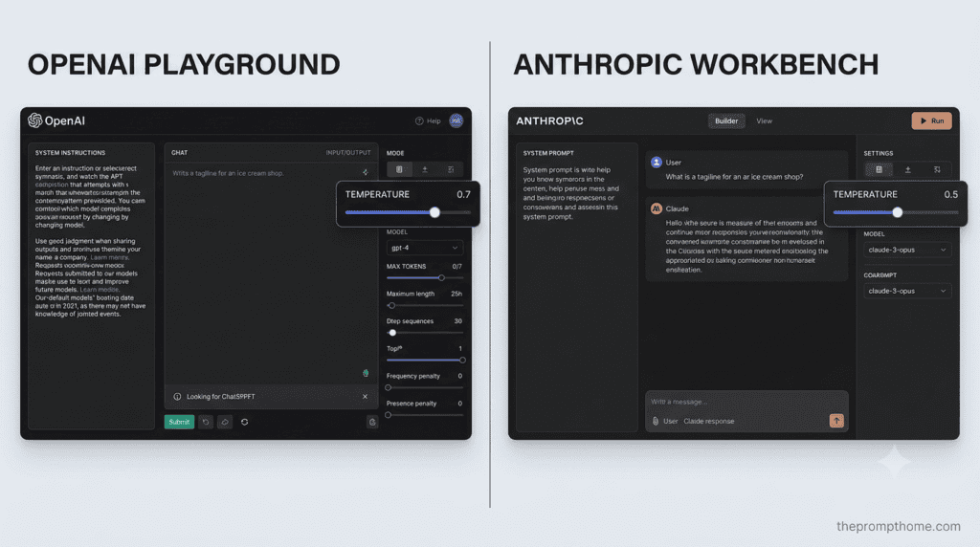Open the user avatar in the OpenAI Playground
The height and width of the screenshot is (547, 980).
coord(457,120)
